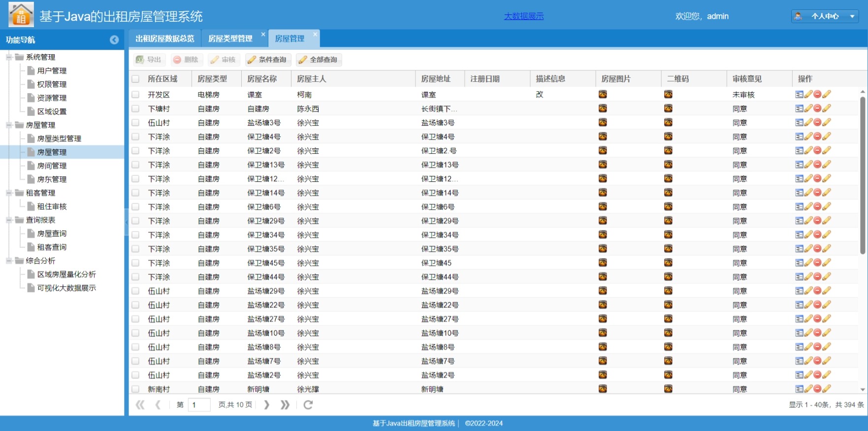The width and height of the screenshot is (868, 431).
Task: Click the 审核 toolbar button
Action: 224,60
